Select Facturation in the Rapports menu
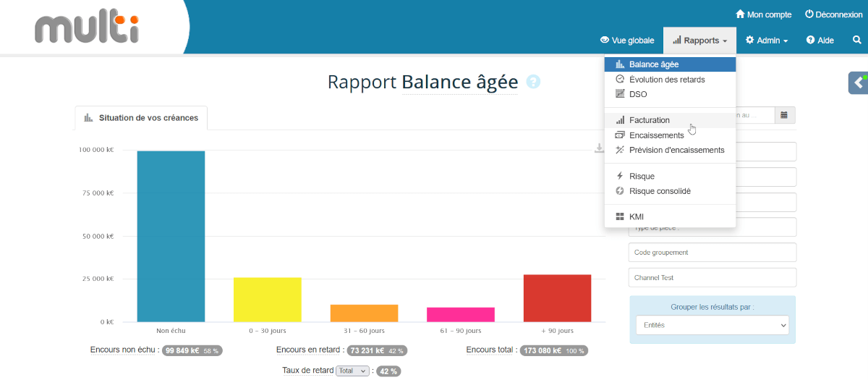The height and width of the screenshot is (380, 868). [649, 120]
